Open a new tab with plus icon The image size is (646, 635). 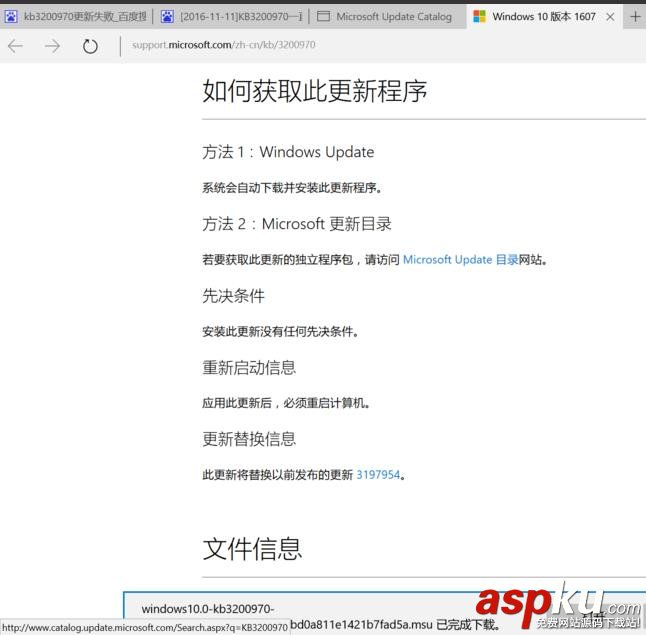tap(635, 16)
